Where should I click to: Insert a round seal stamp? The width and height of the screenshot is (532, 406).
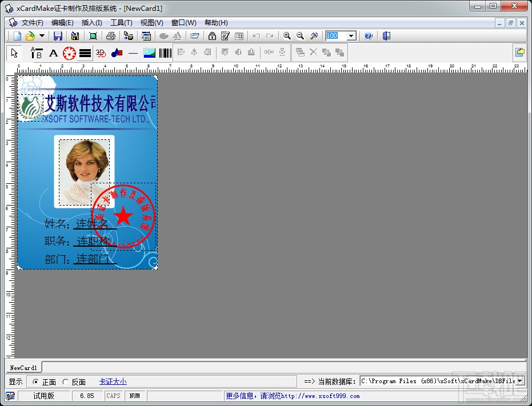[69, 53]
